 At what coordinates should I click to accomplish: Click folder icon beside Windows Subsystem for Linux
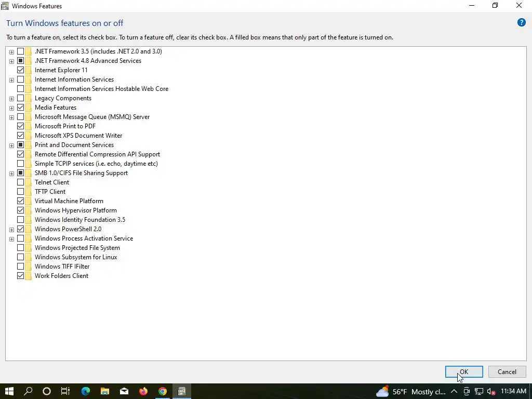pos(28,257)
